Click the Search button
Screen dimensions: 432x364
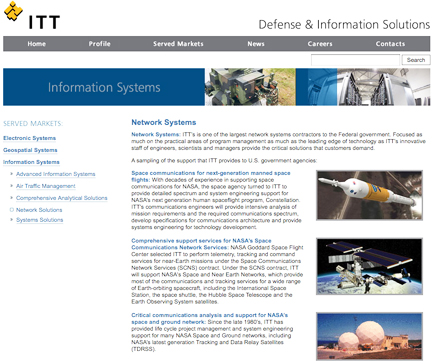tap(416, 60)
